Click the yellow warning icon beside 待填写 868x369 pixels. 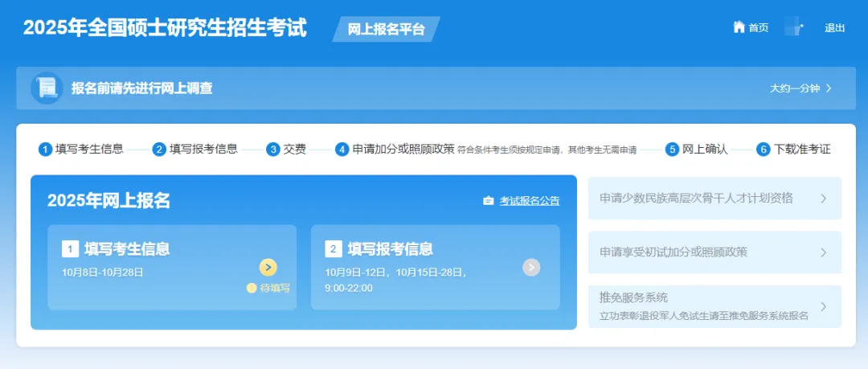pyautogui.click(x=252, y=288)
